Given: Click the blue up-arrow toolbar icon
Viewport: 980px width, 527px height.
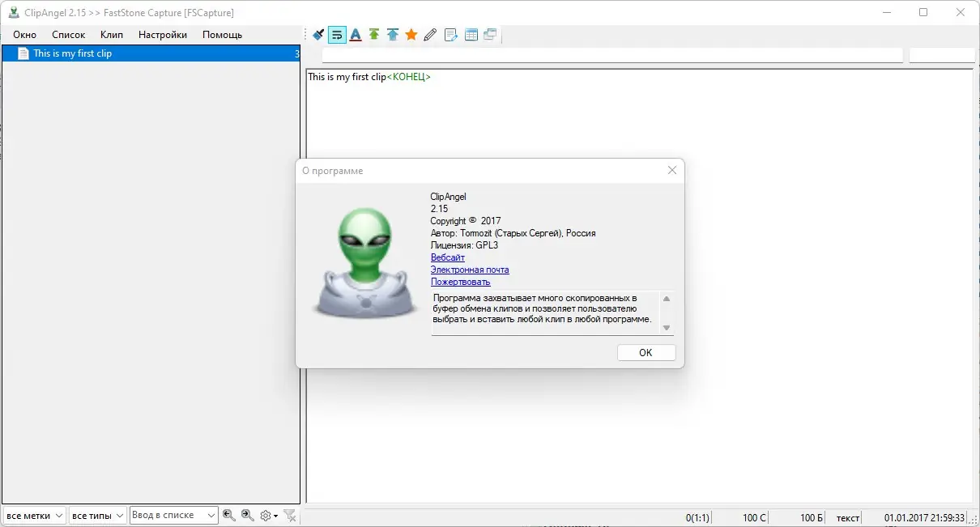Looking at the screenshot, I should coord(393,35).
